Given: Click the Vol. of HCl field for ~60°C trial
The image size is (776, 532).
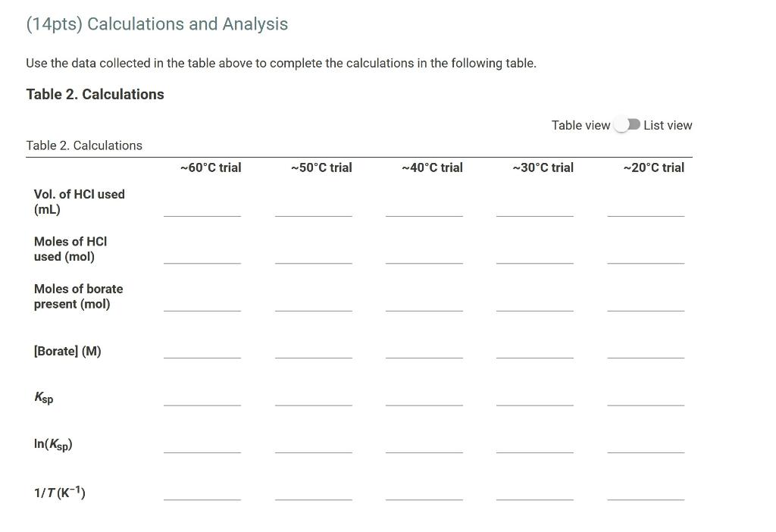Looking at the screenshot, I should point(202,214).
